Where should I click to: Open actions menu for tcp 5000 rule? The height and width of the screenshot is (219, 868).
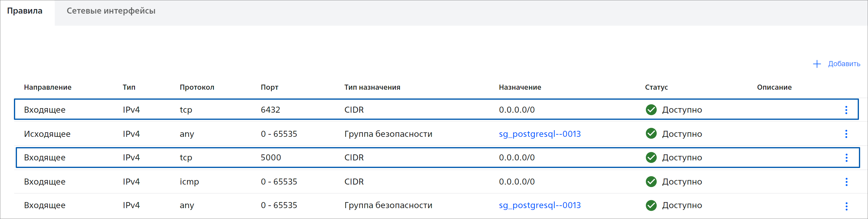[x=846, y=158]
